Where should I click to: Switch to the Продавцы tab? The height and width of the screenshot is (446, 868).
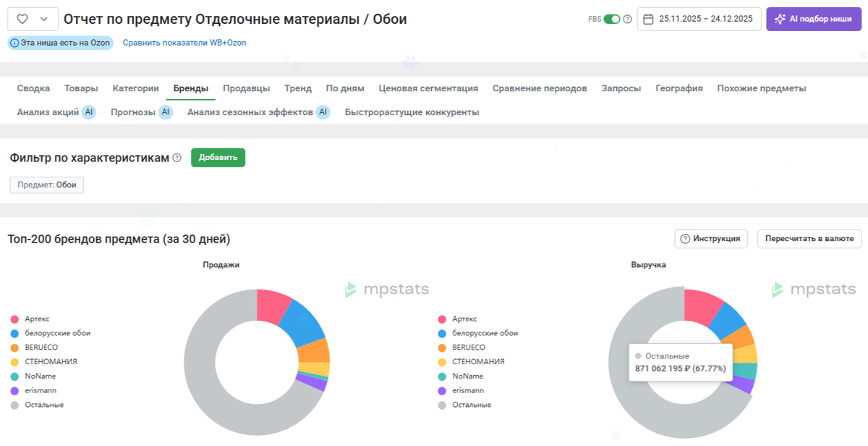[247, 88]
